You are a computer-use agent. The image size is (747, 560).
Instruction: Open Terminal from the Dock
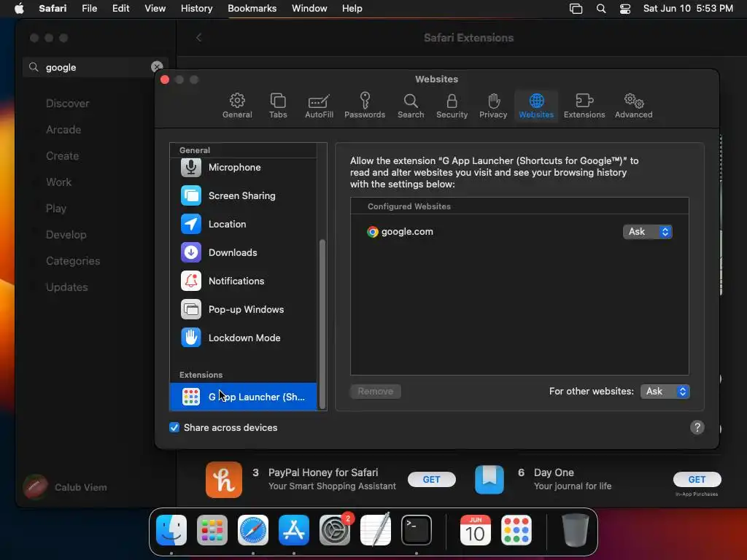(417, 530)
